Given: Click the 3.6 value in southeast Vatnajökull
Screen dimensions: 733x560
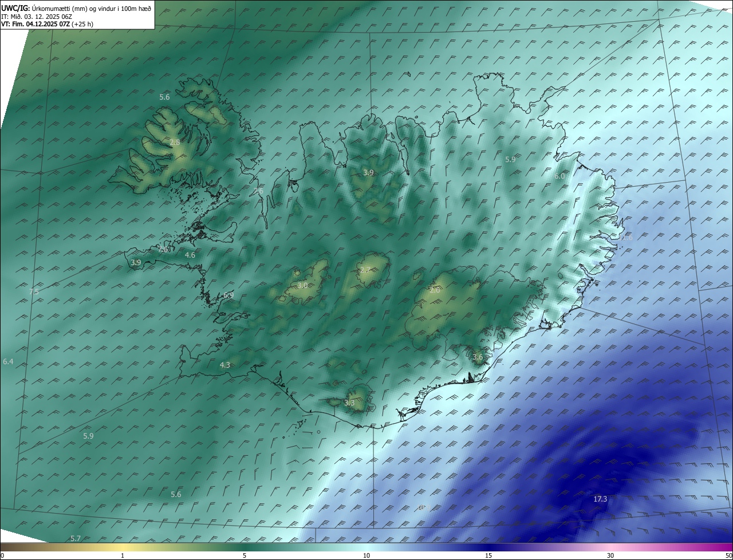Looking at the screenshot, I should [478, 357].
